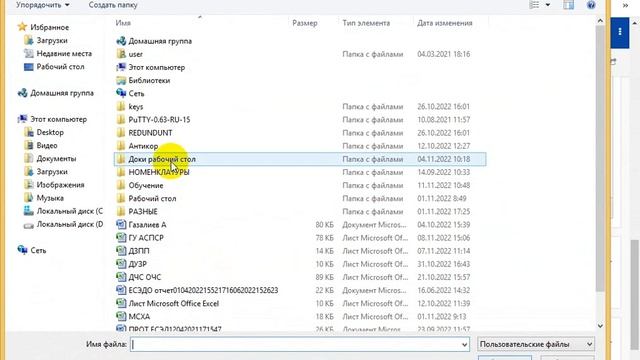
Task: Click date 26.10.2022 16:01 of keys
Action: click(443, 107)
